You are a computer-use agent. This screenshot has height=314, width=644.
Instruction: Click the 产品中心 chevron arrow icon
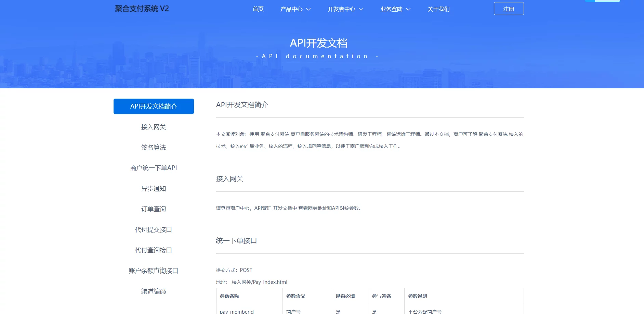pos(308,9)
